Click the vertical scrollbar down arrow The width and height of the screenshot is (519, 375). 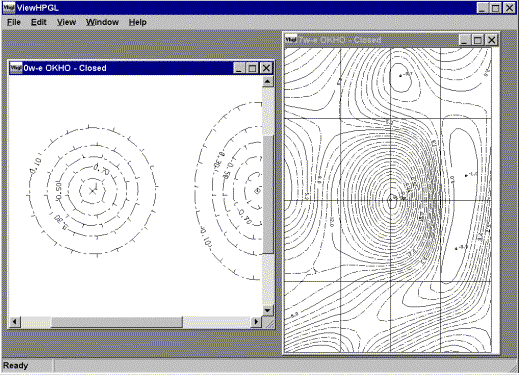point(268,310)
